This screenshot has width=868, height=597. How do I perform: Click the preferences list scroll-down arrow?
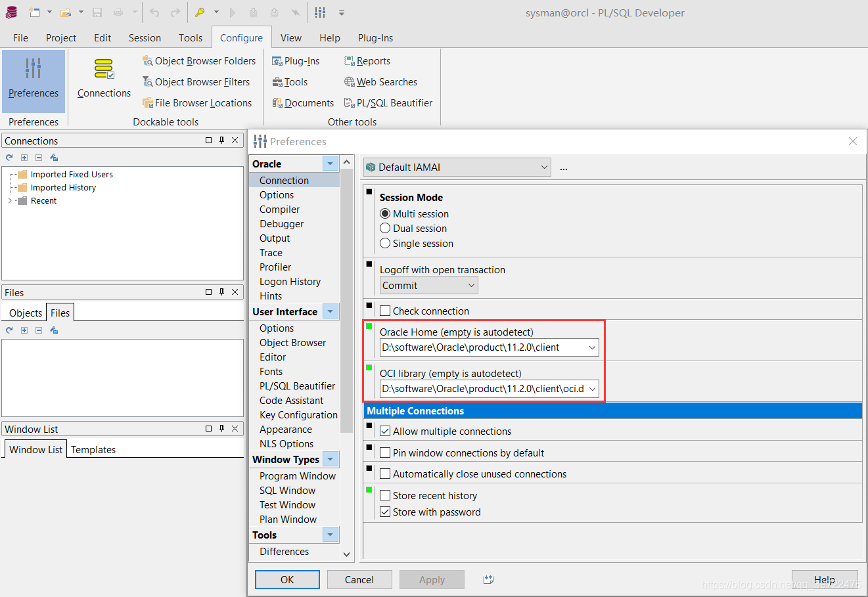[x=347, y=554]
